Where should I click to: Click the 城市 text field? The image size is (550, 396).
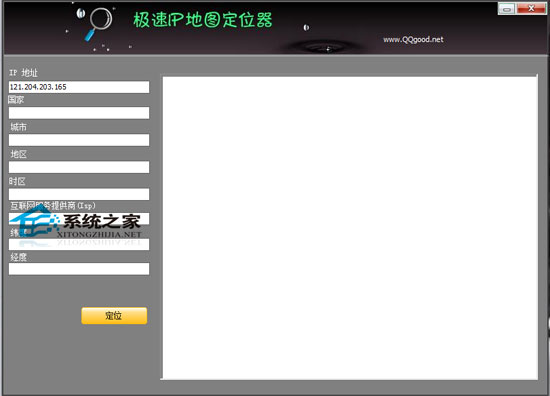pos(79,140)
